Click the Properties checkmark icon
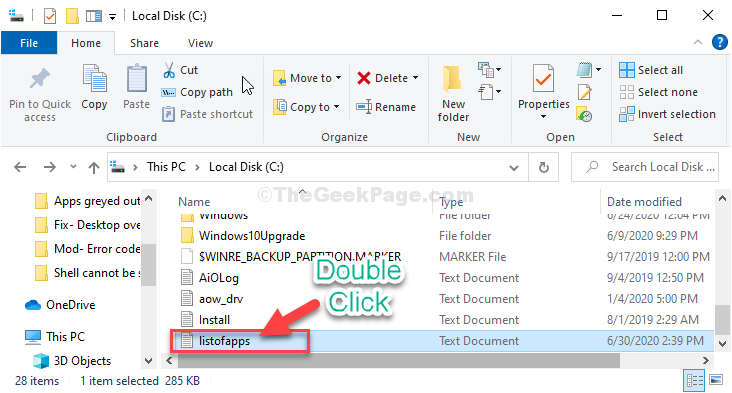Viewport: 732px width, 393px height. coord(543,78)
